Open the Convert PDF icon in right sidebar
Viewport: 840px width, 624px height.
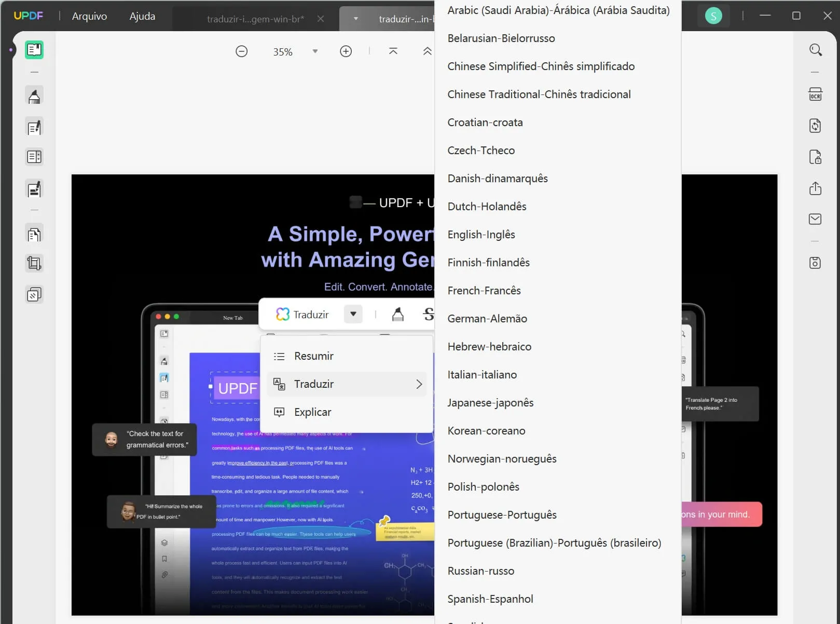click(x=816, y=126)
